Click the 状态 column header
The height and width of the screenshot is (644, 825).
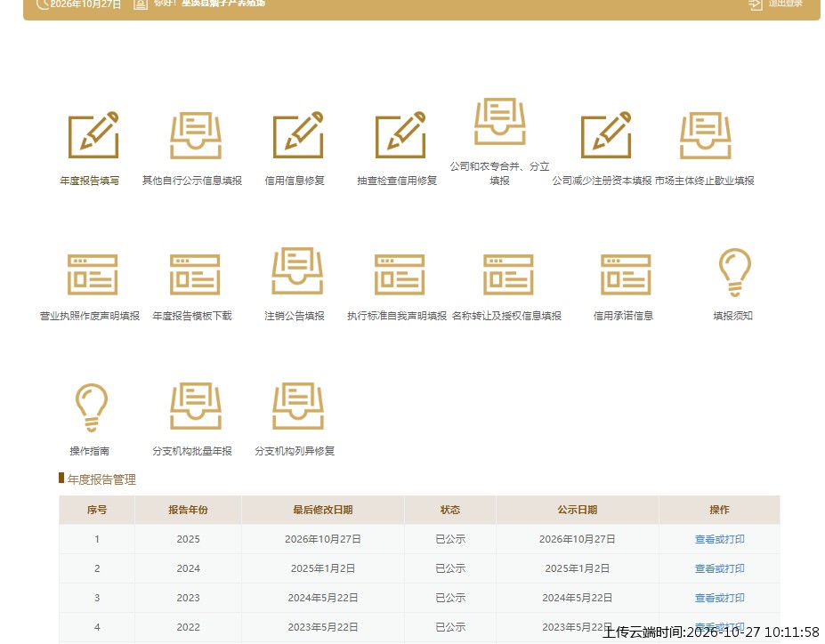(450, 510)
